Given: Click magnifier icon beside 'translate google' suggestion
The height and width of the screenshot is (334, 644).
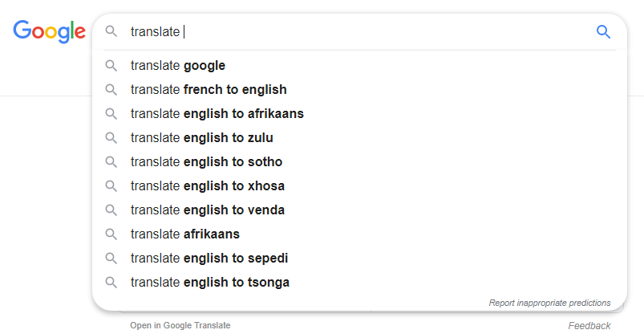Looking at the screenshot, I should (111, 66).
